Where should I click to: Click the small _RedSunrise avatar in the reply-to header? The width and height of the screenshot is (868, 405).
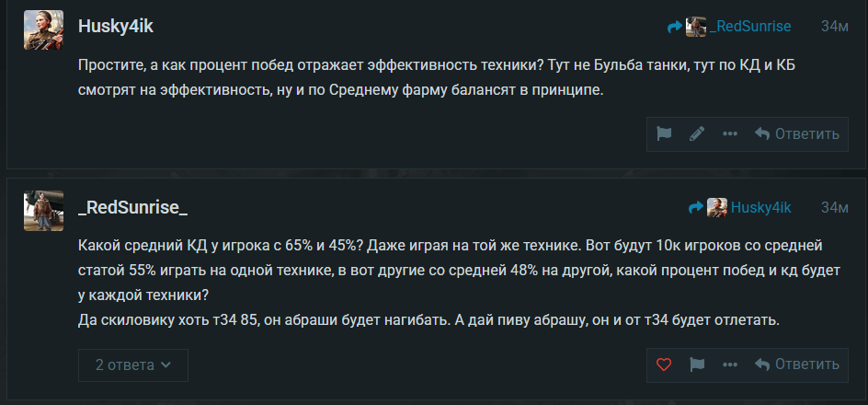(696, 27)
